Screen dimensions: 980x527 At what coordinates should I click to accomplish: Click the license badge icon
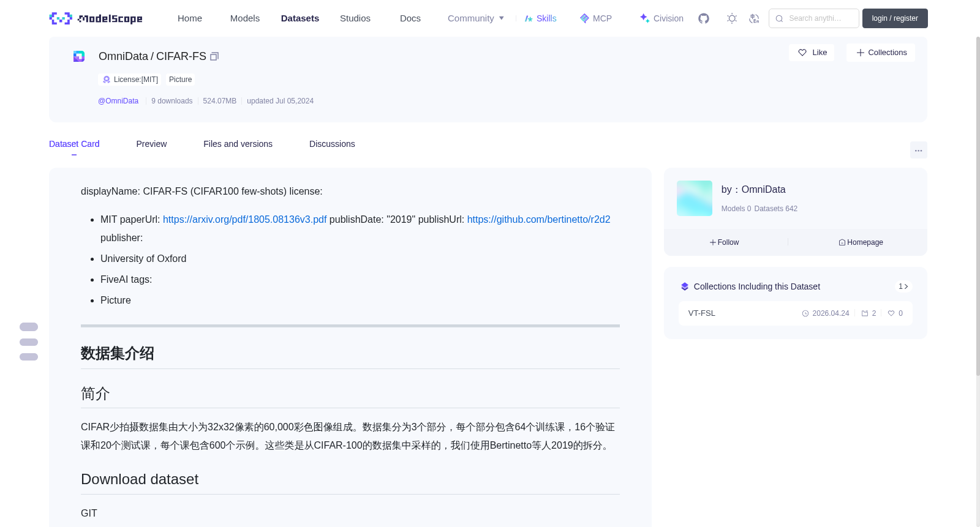[x=107, y=80]
